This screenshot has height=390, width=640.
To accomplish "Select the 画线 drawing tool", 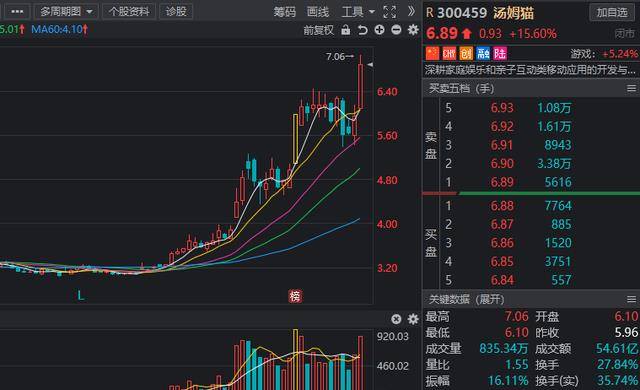I will pos(318,12).
